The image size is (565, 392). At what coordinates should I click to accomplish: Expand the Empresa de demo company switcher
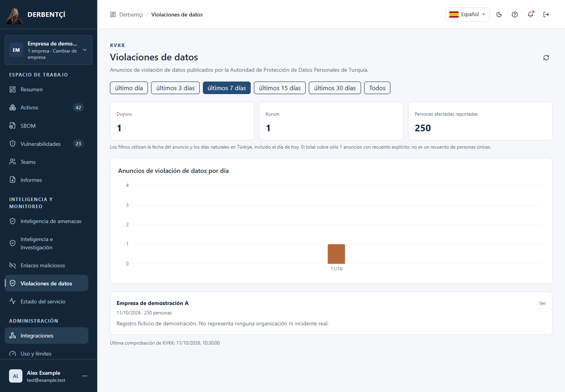point(48,50)
